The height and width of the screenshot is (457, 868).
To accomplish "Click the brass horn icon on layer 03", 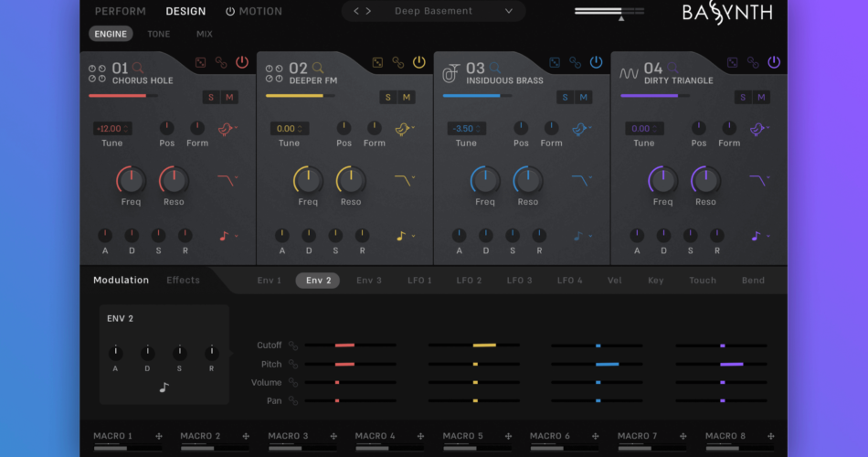I will (451, 73).
